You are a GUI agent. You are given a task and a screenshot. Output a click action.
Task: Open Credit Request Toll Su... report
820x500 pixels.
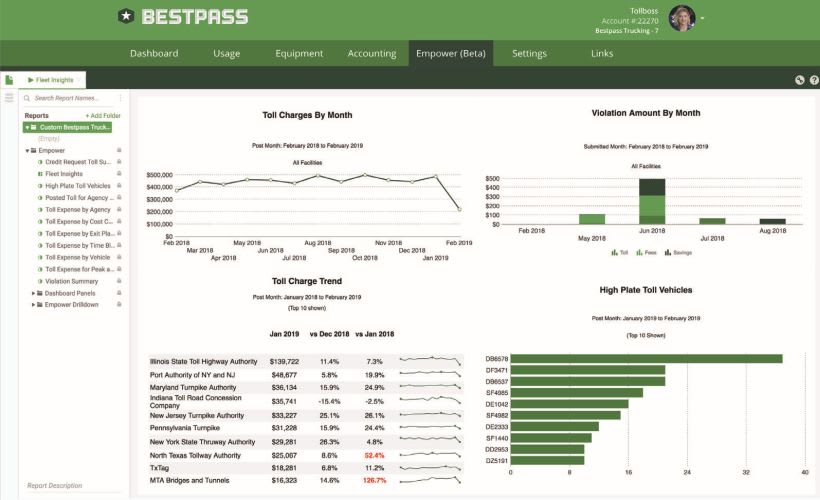tap(77, 162)
